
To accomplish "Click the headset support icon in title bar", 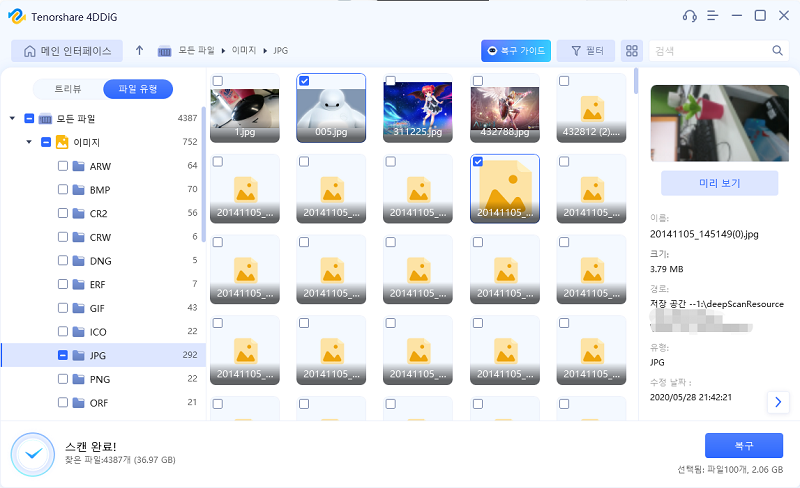I will click(x=688, y=16).
